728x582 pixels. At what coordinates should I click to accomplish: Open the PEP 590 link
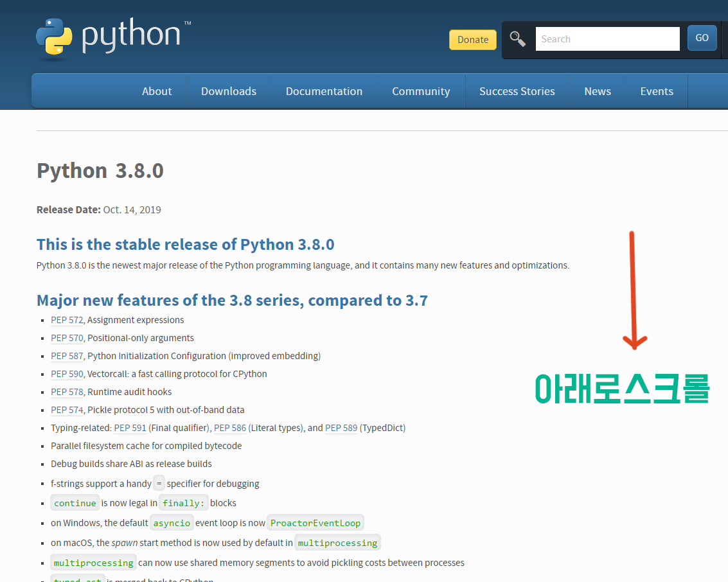pos(67,374)
